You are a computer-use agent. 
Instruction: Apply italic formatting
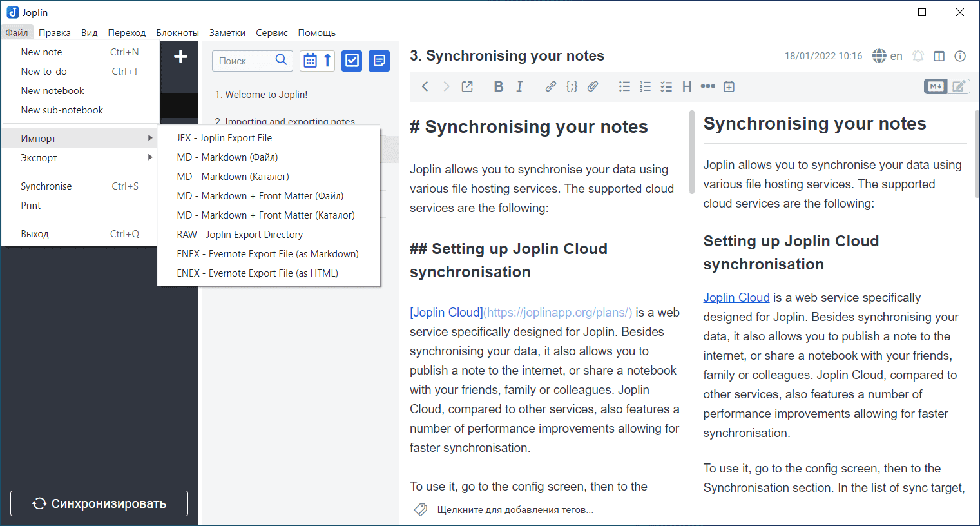[x=519, y=86]
